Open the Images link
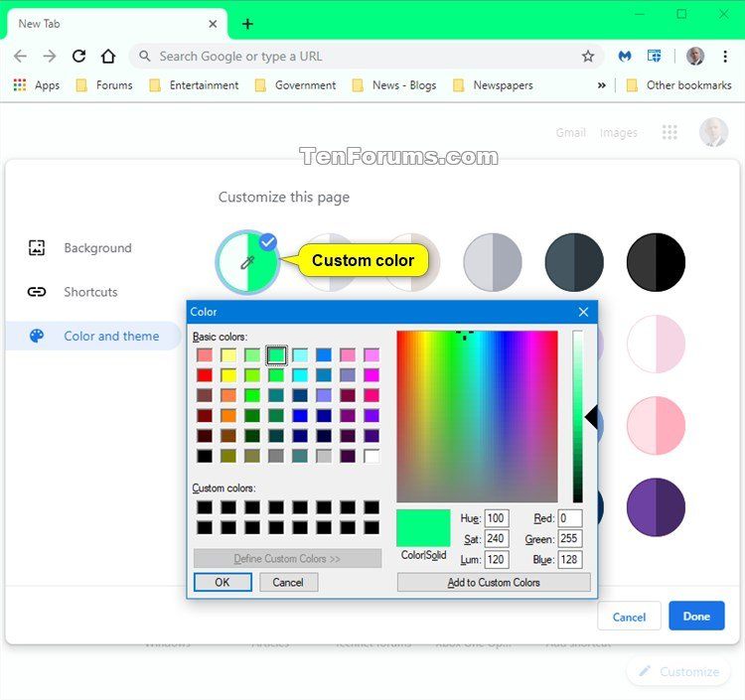Image resolution: width=745 pixels, height=700 pixels. click(x=618, y=132)
